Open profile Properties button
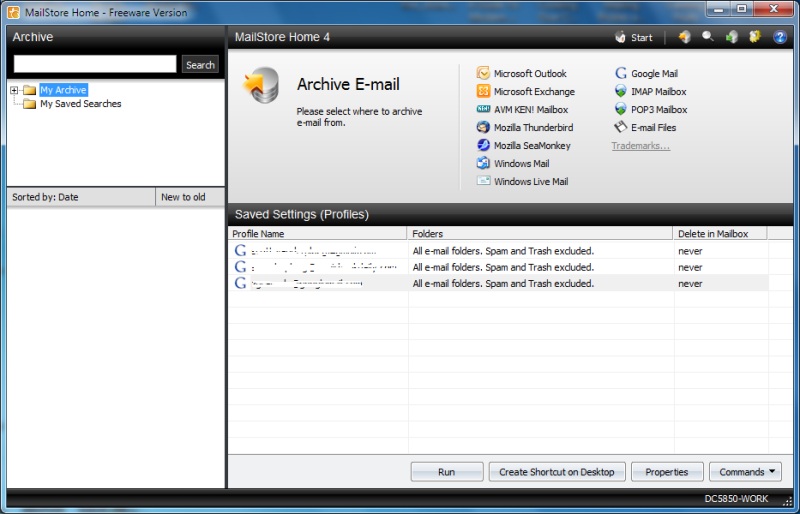 667,472
